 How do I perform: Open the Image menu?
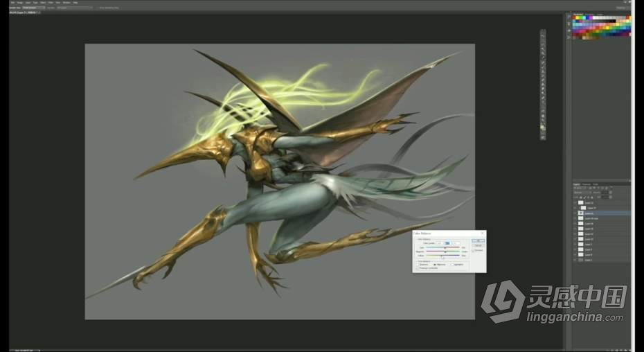pyautogui.click(x=19, y=3)
